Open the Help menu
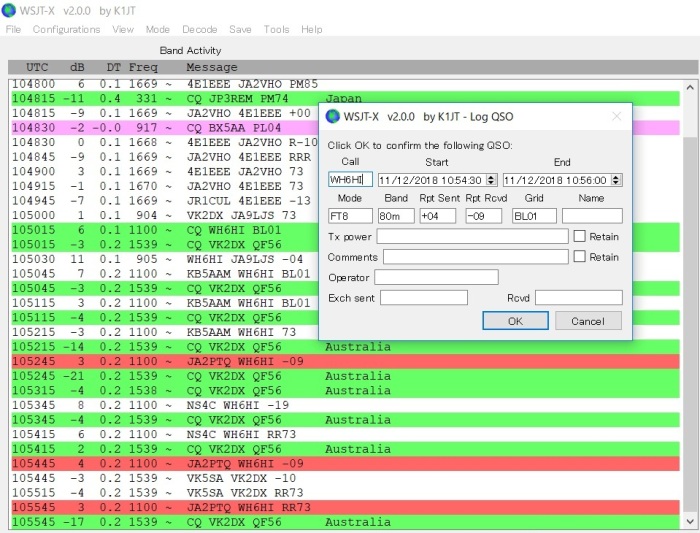The height and width of the screenshot is (533, 700). pos(312,29)
